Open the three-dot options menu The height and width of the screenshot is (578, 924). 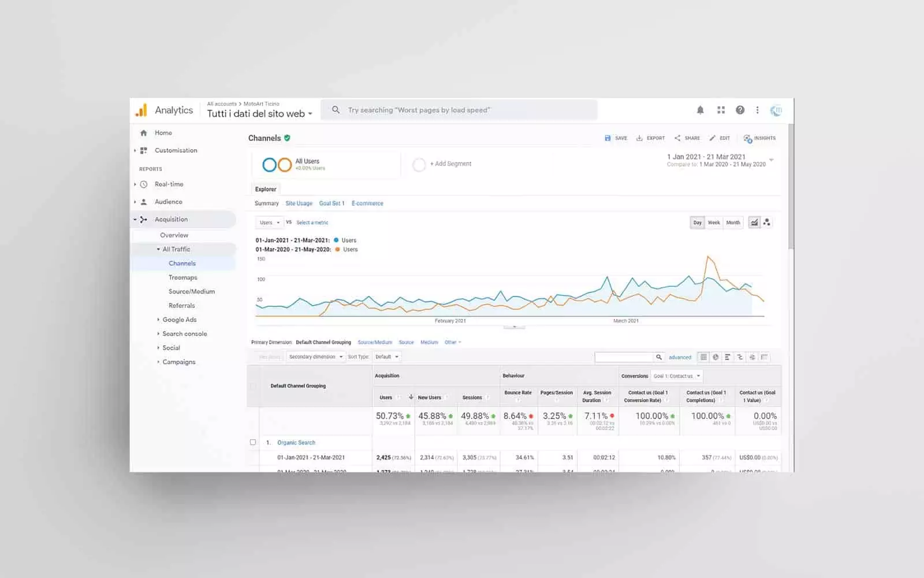coord(757,110)
